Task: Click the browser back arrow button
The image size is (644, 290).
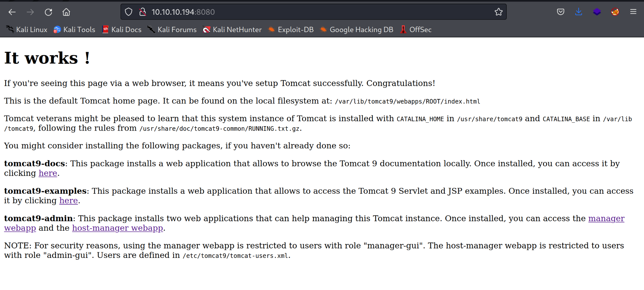Action: (x=12, y=12)
